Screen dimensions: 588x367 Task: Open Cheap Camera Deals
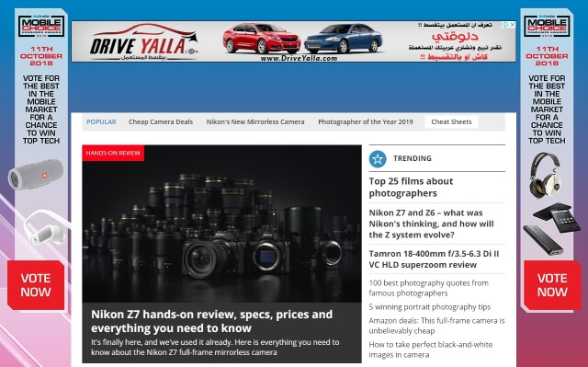point(161,122)
